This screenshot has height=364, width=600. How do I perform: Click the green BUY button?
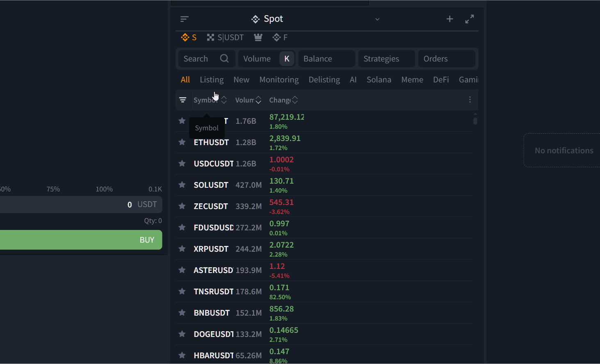(x=81, y=240)
